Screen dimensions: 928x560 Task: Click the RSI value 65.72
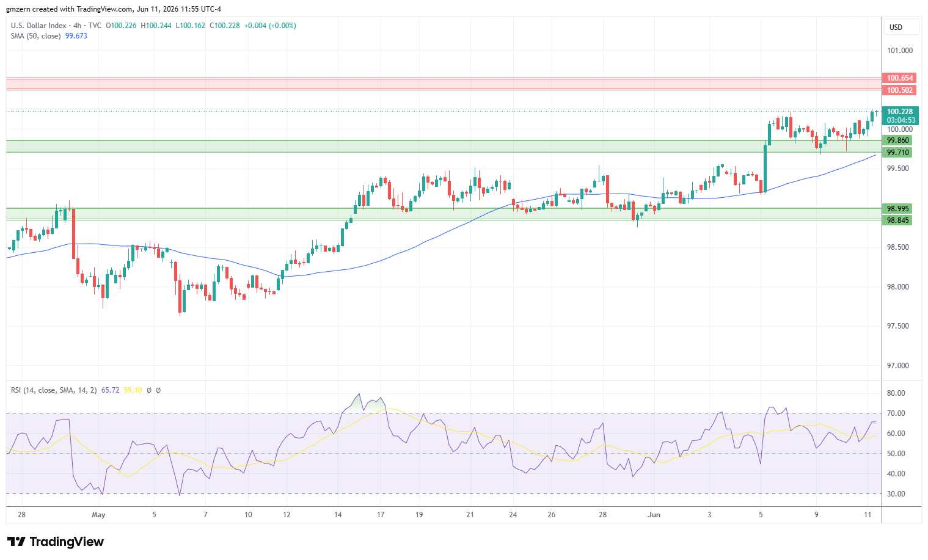click(110, 390)
